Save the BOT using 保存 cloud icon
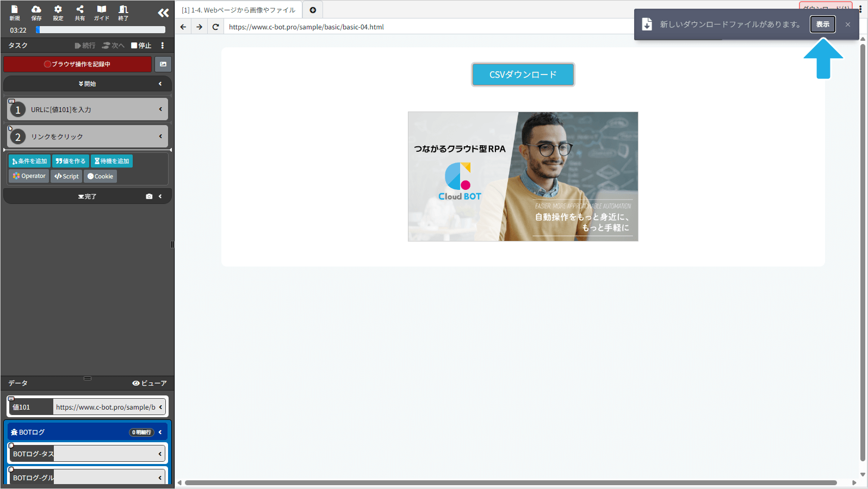Image resolution: width=868 pixels, height=489 pixels. point(36,13)
